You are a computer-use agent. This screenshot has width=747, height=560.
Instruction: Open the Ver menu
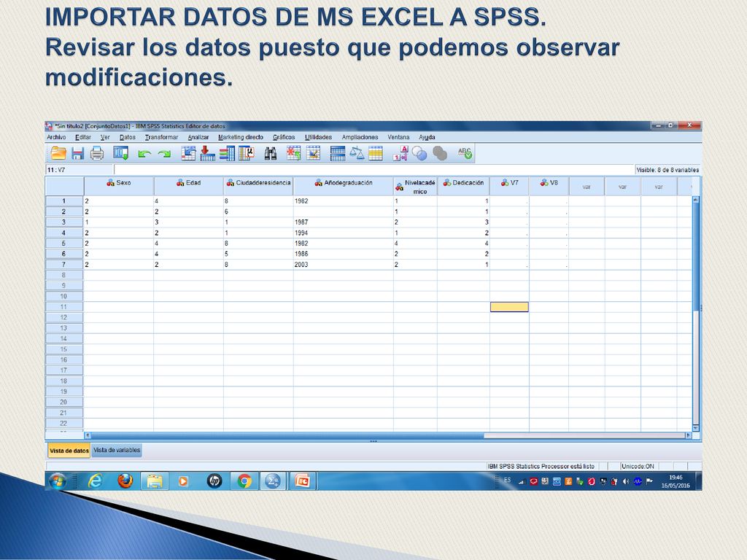(105, 137)
